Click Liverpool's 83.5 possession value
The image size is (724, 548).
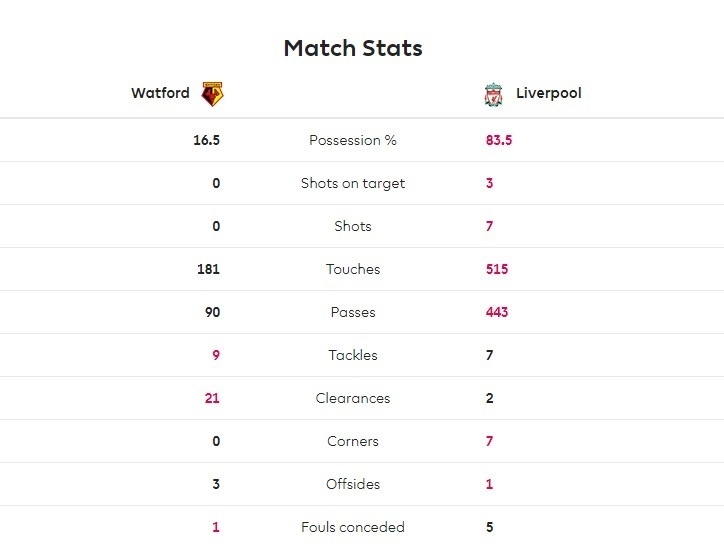[499, 140]
